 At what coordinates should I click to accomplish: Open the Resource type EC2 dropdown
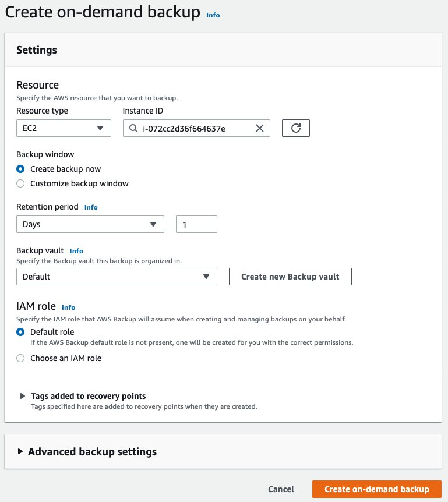click(x=64, y=128)
